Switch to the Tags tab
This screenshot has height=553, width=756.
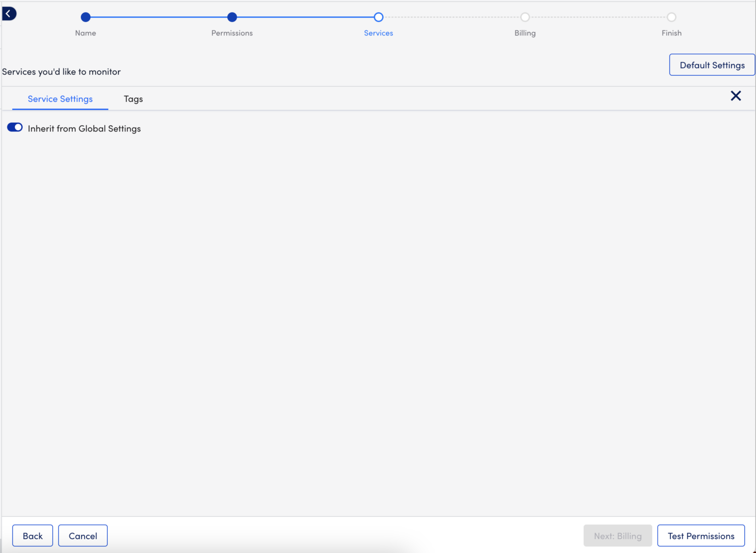pyautogui.click(x=133, y=98)
